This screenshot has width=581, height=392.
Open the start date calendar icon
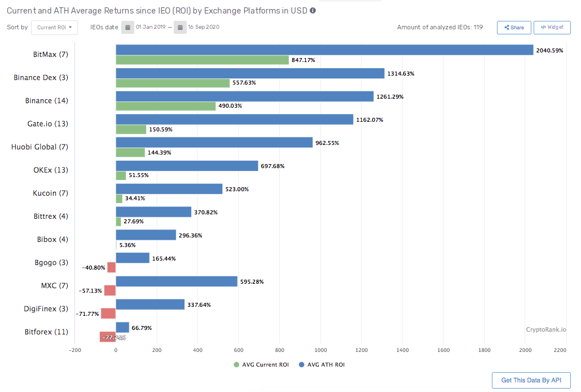[x=127, y=28]
